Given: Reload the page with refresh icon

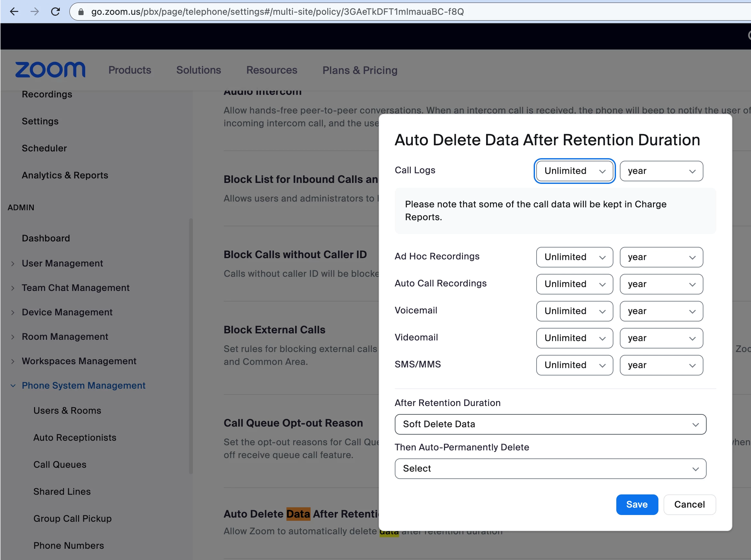Looking at the screenshot, I should click(55, 12).
